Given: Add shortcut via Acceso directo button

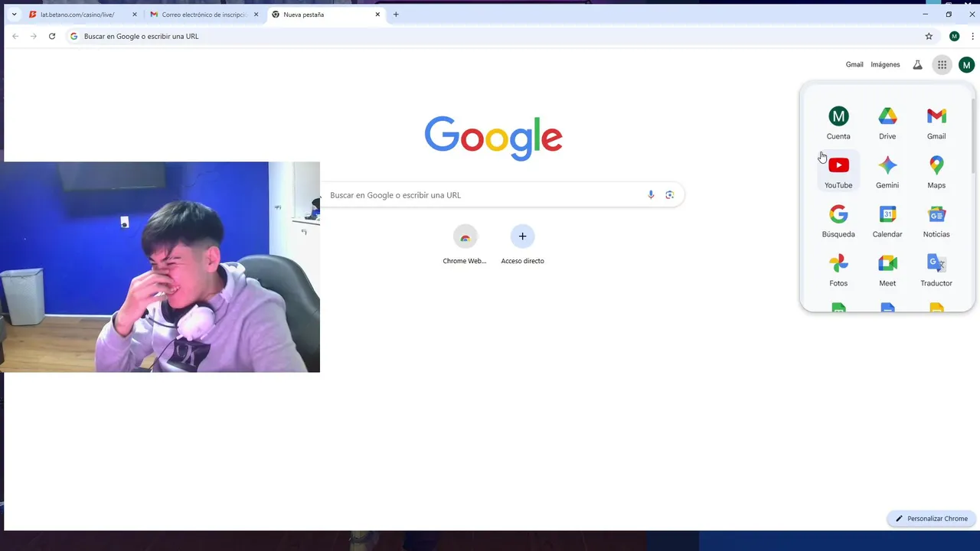Looking at the screenshot, I should pos(522,245).
